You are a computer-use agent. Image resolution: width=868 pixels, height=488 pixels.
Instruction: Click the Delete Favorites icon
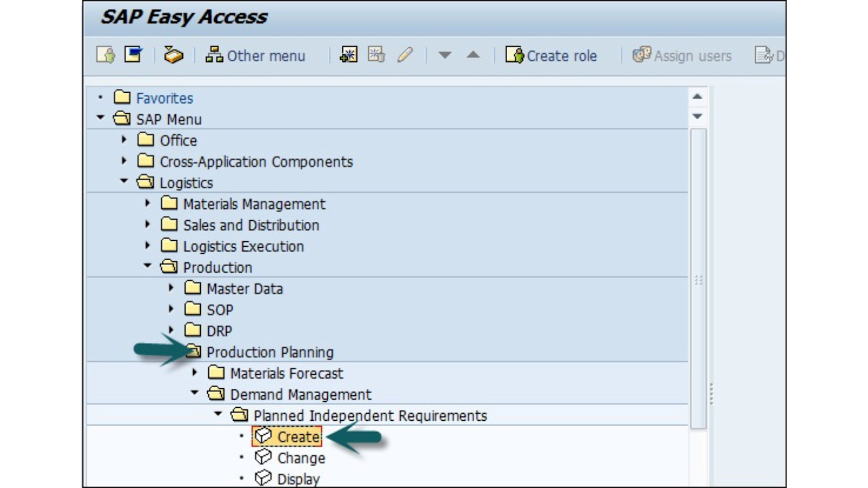(376, 55)
